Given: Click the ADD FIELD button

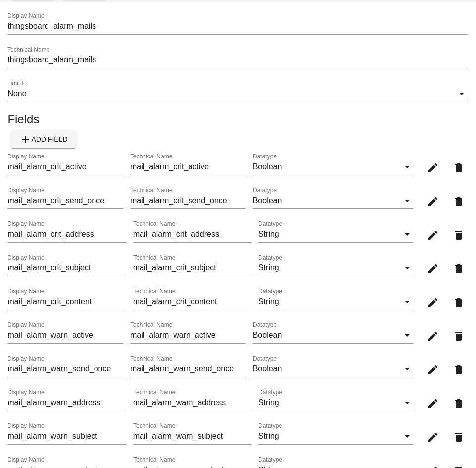Looking at the screenshot, I should coord(44,139).
